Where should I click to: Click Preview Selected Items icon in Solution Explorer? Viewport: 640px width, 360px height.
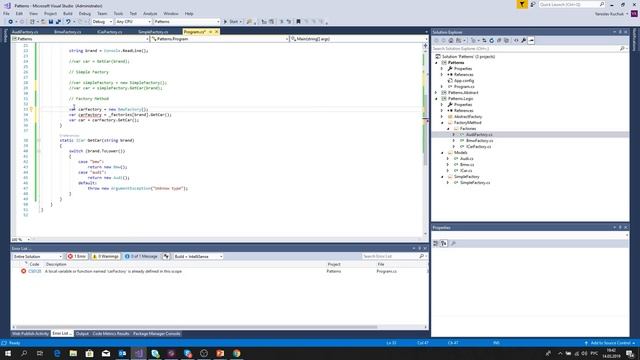[531, 40]
